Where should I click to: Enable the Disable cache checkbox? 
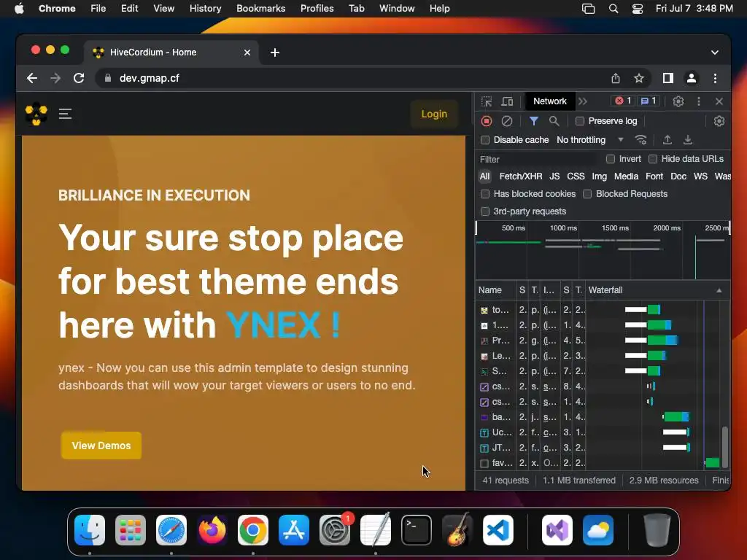pyautogui.click(x=485, y=140)
